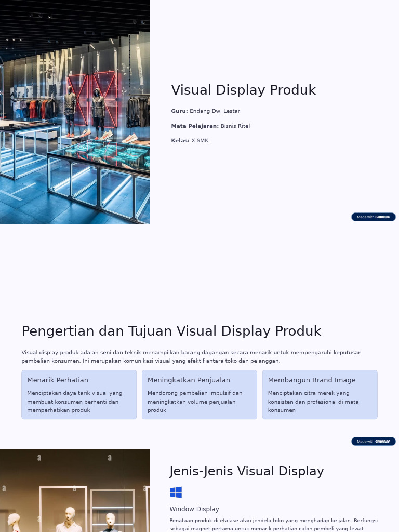
Task: Click the second Made with Gamma badge
Action: (373, 442)
